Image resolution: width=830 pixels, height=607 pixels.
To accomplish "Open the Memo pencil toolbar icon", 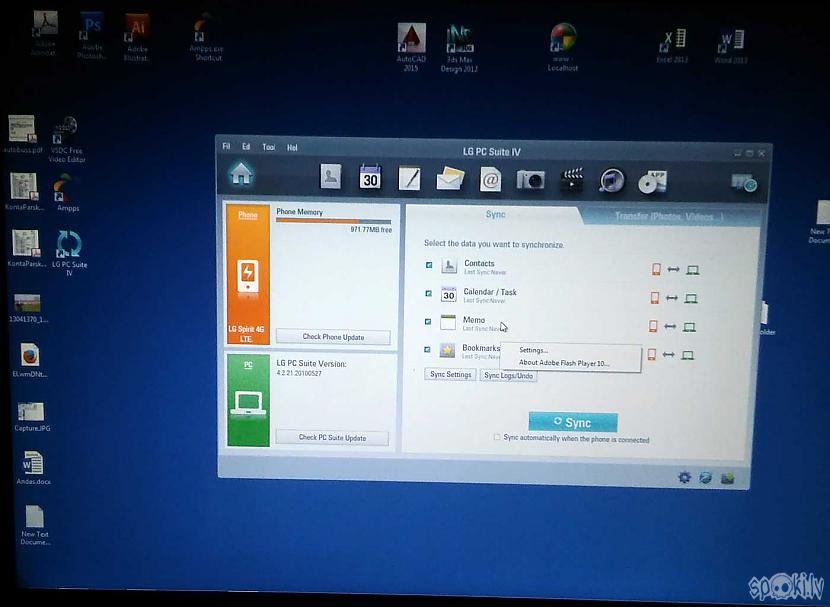I will point(409,178).
